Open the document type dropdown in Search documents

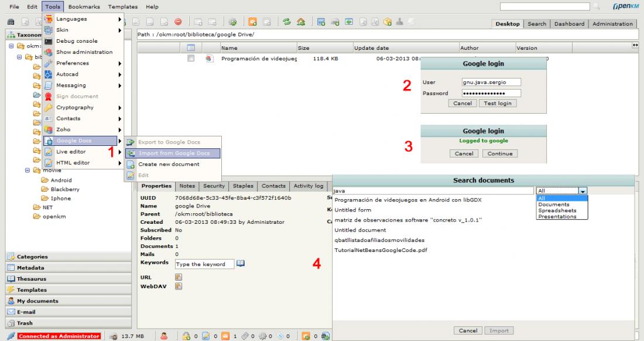[x=583, y=190]
